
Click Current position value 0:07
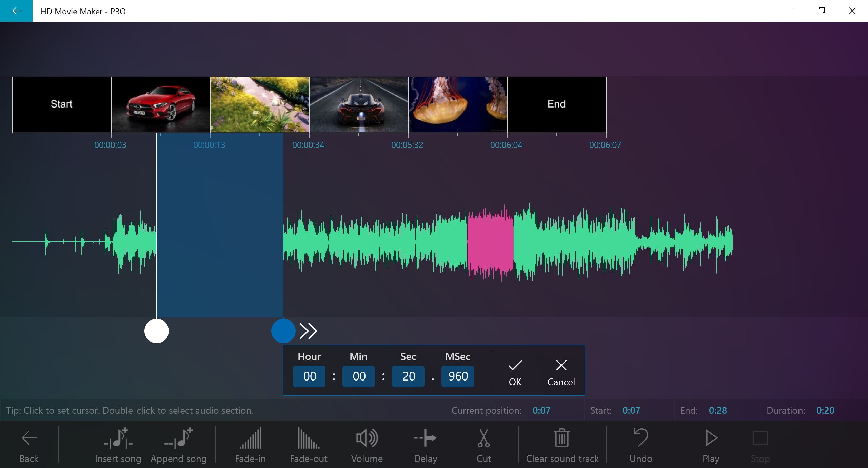coord(541,411)
